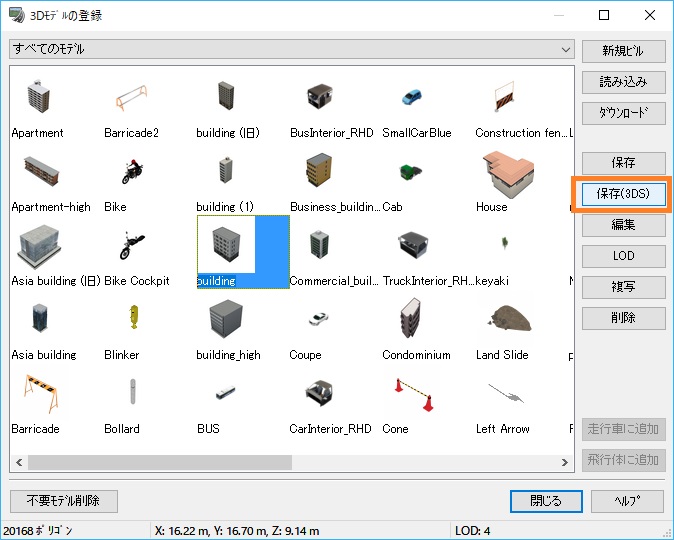The width and height of the screenshot is (674, 540).
Task: Click the 複写 copy button
Action: tap(624, 287)
